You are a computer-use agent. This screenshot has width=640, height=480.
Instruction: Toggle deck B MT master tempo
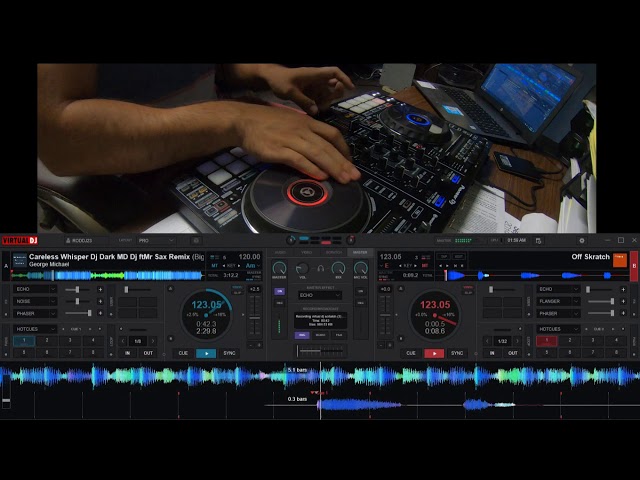point(425,266)
